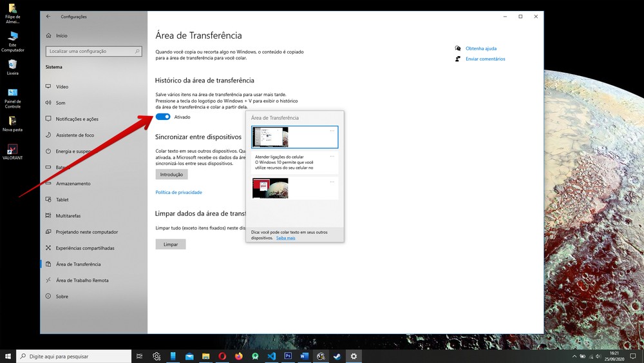Open options menu of first clipboard item
Screen dimensions: 644x363
tap(332, 131)
